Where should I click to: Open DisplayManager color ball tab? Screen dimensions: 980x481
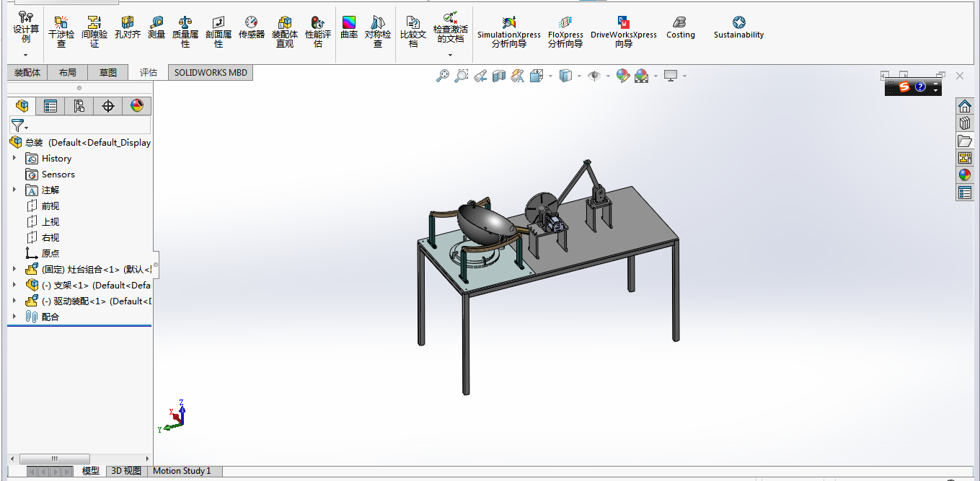tap(137, 107)
